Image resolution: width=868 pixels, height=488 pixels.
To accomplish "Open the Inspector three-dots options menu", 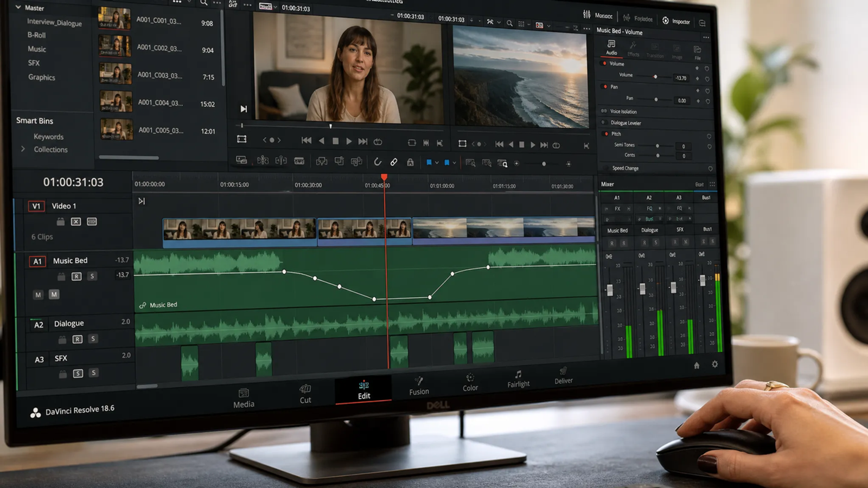I will (x=706, y=37).
